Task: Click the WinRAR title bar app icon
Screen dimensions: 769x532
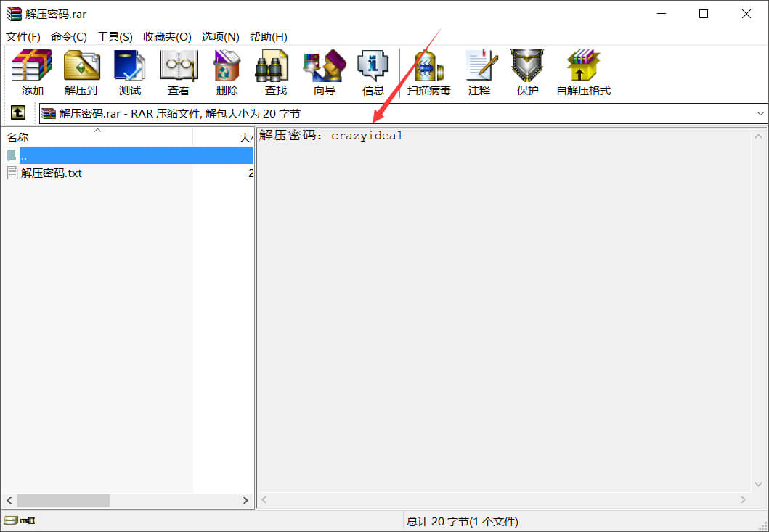Action: click(x=15, y=14)
